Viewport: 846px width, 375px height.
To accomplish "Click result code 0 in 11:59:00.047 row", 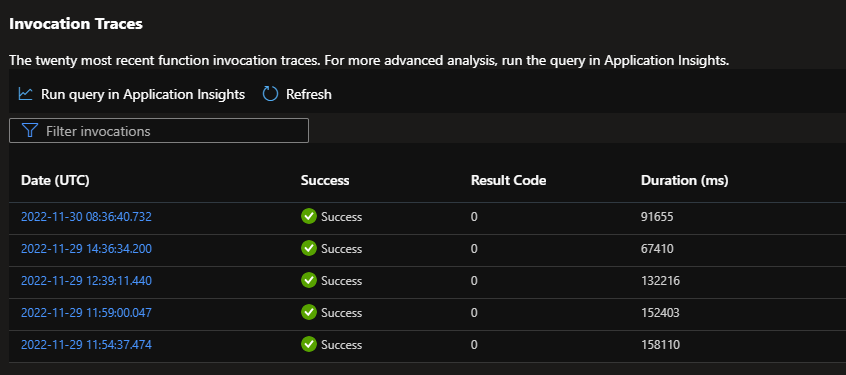I will click(474, 312).
